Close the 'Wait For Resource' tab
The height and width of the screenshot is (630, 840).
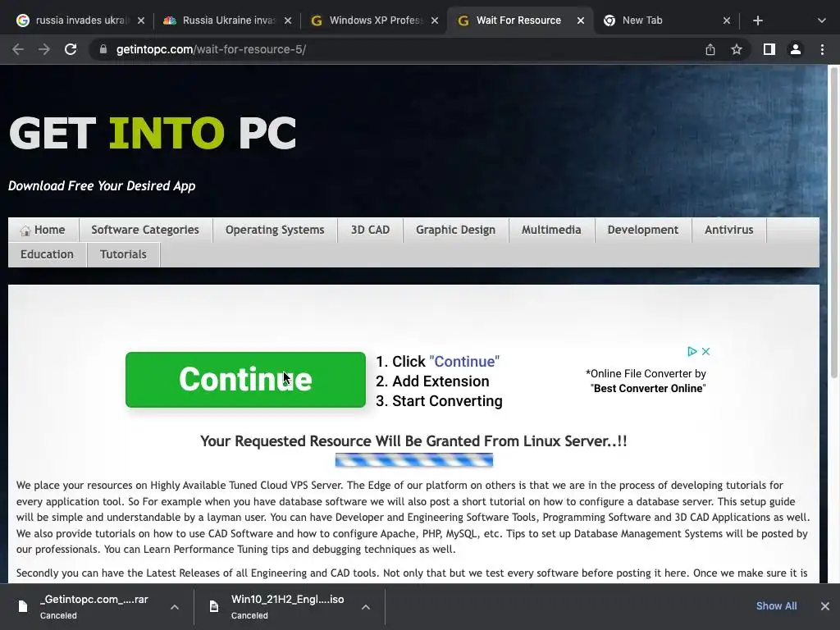581,21
